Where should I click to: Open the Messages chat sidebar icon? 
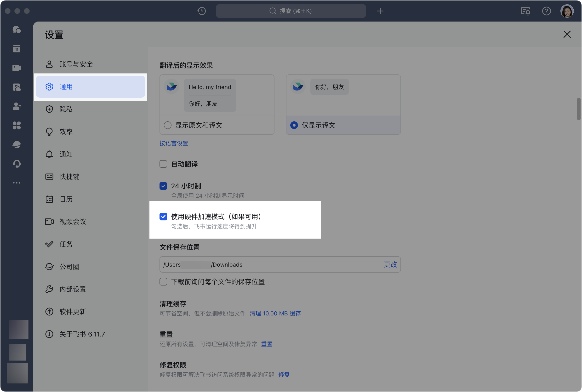click(17, 30)
